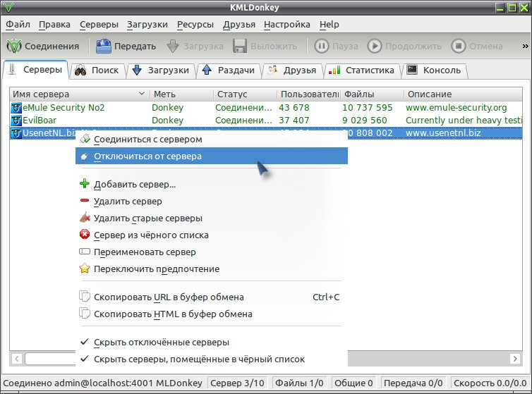Click the Передать globe icon
Image resolution: width=532 pixels, height=394 pixels.
pyautogui.click(x=104, y=46)
